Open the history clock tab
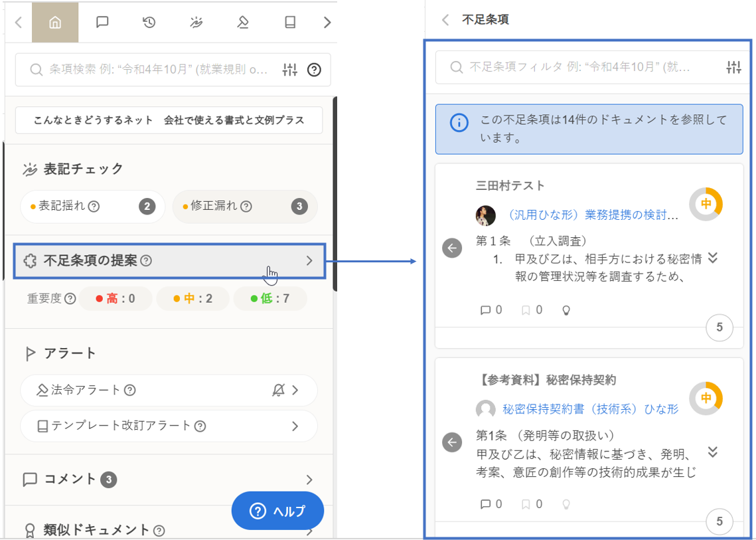The width and height of the screenshot is (756, 540). (149, 23)
